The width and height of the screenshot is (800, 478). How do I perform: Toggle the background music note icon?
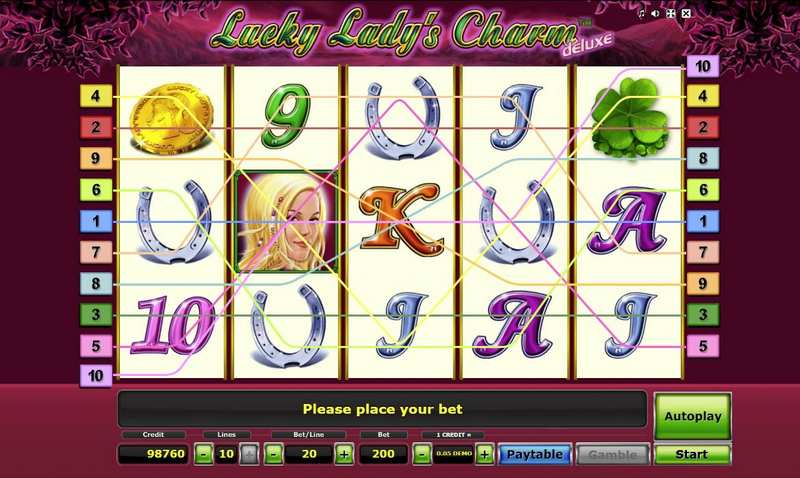click(641, 14)
